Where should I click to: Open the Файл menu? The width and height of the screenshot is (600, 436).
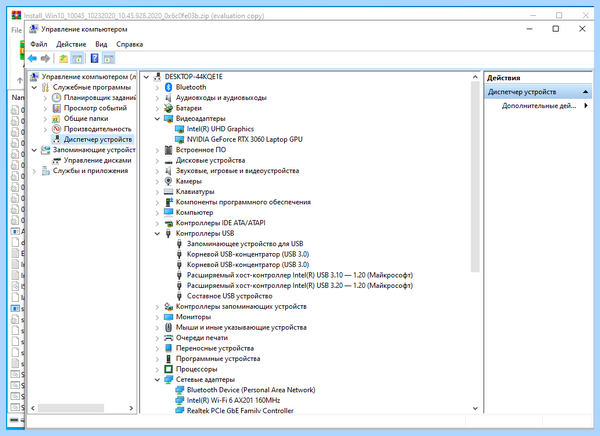[39, 44]
